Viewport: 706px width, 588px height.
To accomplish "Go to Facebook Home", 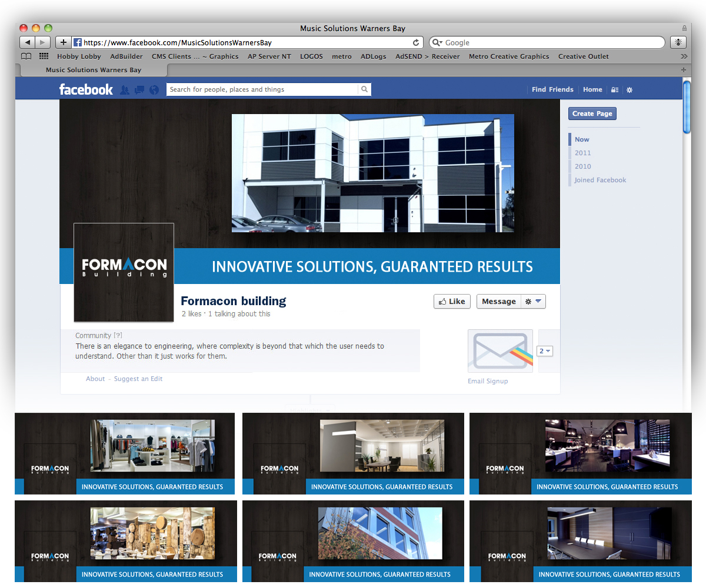I will [x=592, y=89].
